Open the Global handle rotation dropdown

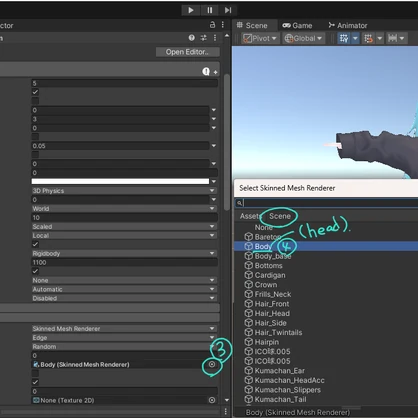click(303, 39)
